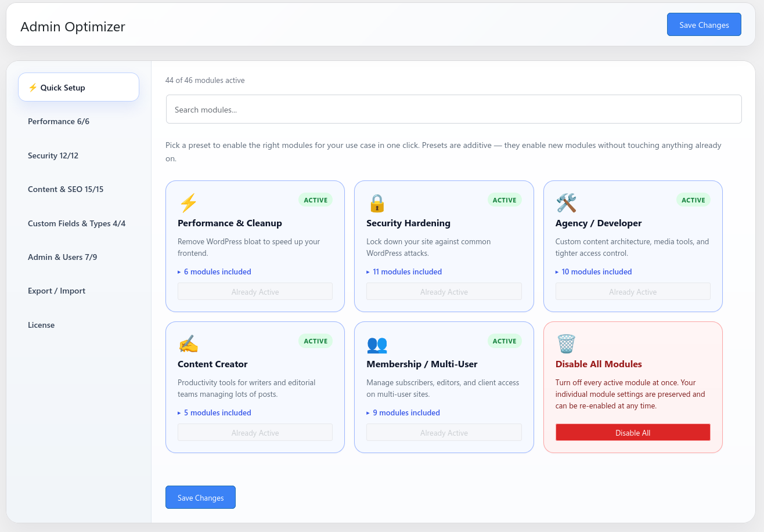
Task: Click the Performance & Cleanup card title
Action: tap(230, 223)
